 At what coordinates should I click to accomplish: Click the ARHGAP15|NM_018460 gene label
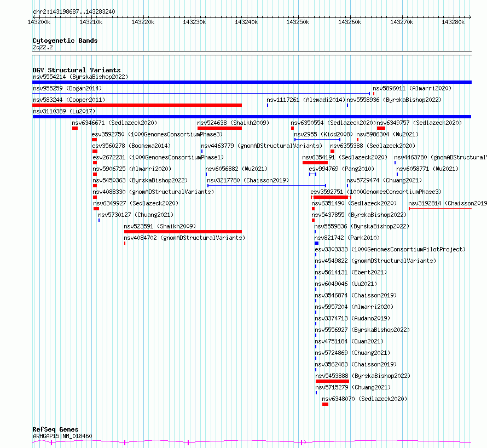tap(62, 436)
